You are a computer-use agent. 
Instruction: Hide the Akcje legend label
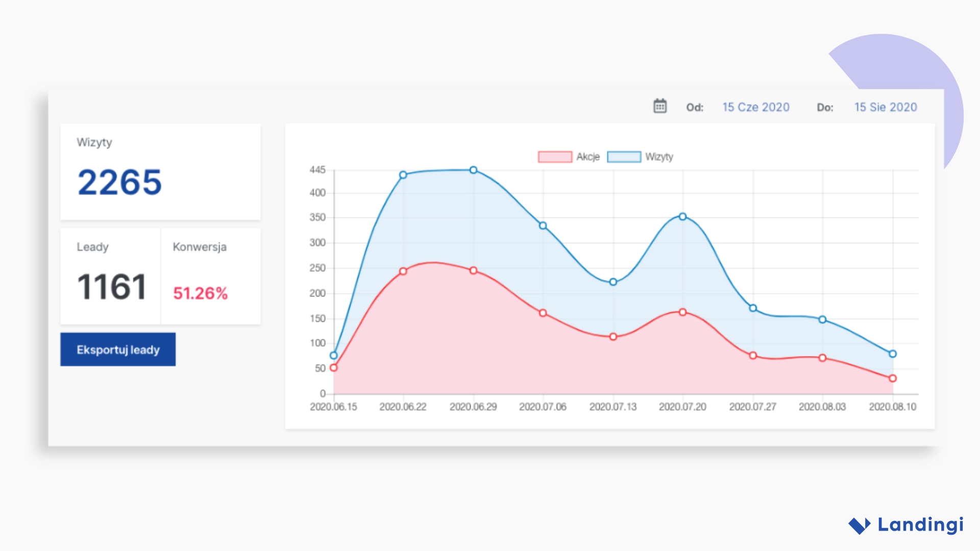pos(588,157)
